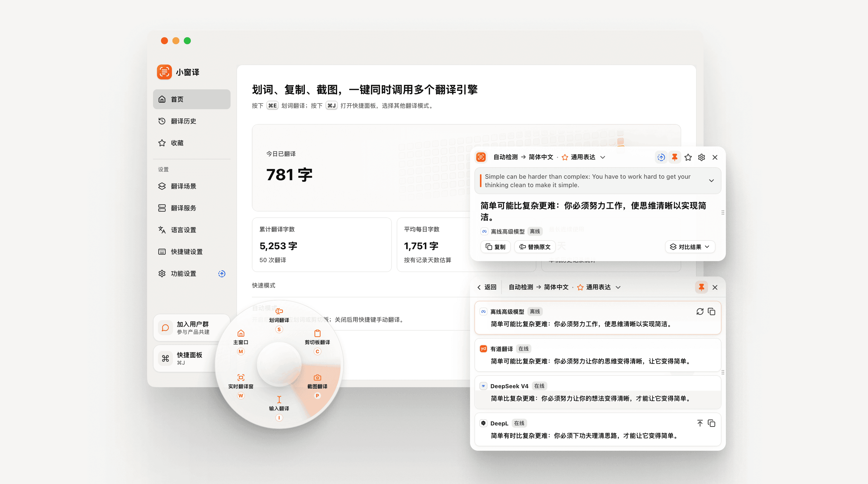
Task: Expand the source text box chevron
Action: tap(711, 181)
